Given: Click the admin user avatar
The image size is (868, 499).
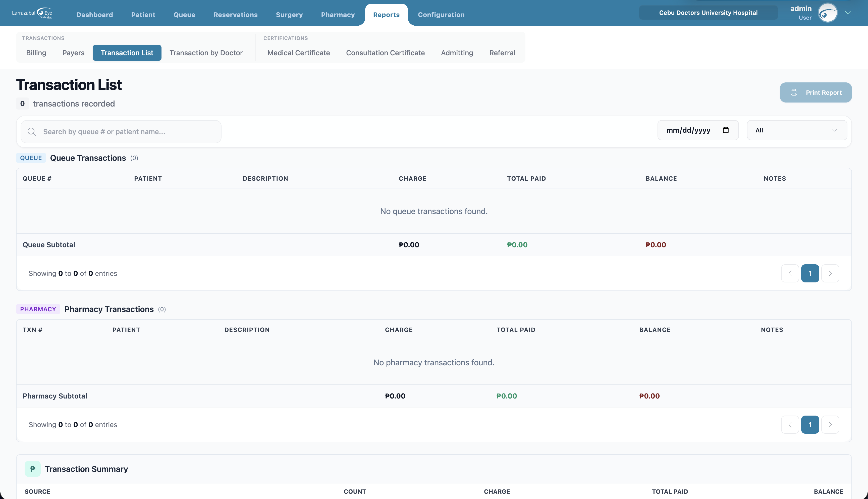Looking at the screenshot, I should coord(828,13).
